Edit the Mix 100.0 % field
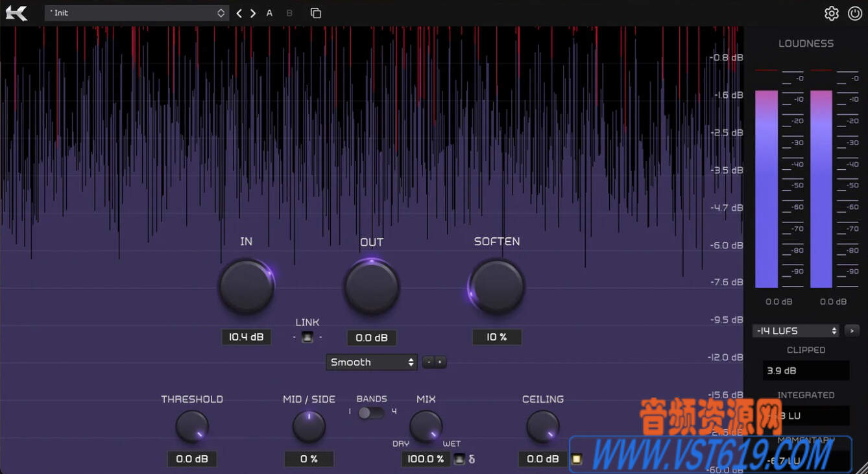The width and height of the screenshot is (868, 474). pos(426,459)
